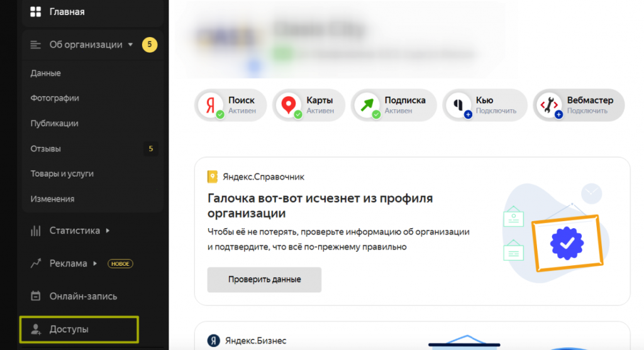
Task: Click the Статистика bar chart icon
Action: 36,231
